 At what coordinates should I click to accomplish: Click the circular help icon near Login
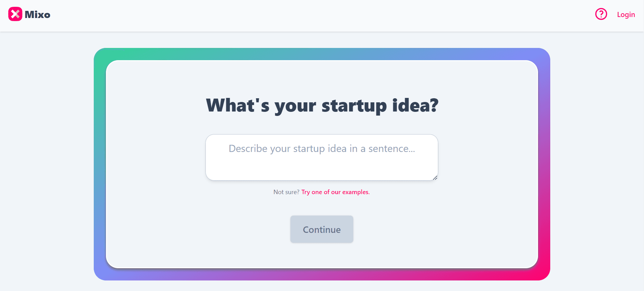coord(601,14)
